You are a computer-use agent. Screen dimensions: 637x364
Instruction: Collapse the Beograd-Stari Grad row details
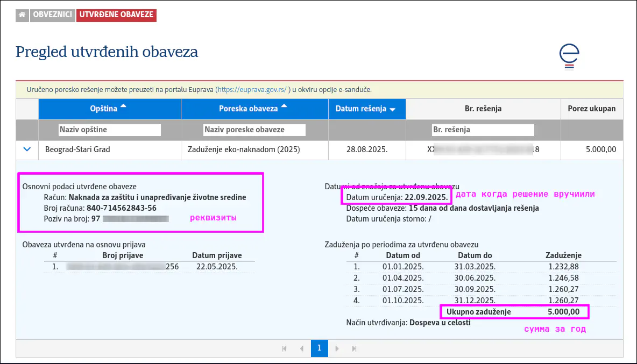27,149
